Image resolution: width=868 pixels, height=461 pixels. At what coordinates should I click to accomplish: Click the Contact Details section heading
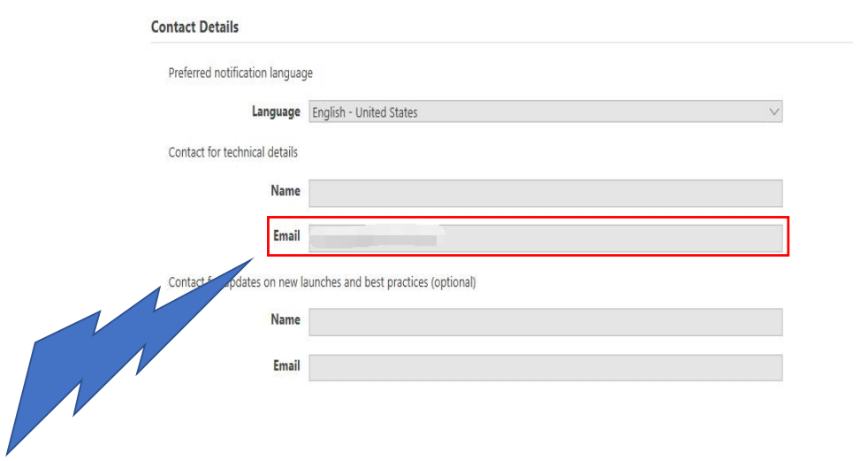194,27
